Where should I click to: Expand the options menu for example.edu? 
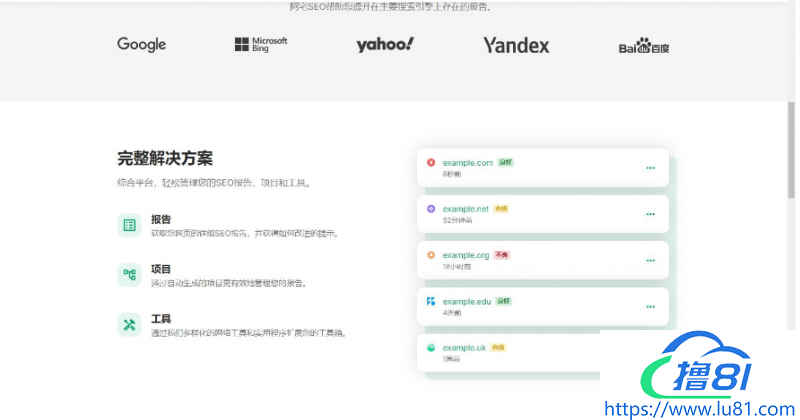tap(650, 306)
